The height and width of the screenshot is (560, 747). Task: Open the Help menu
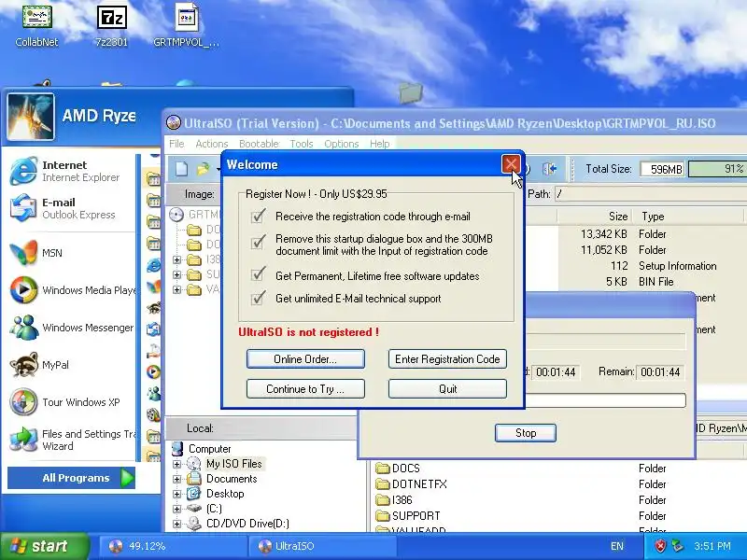[380, 144]
